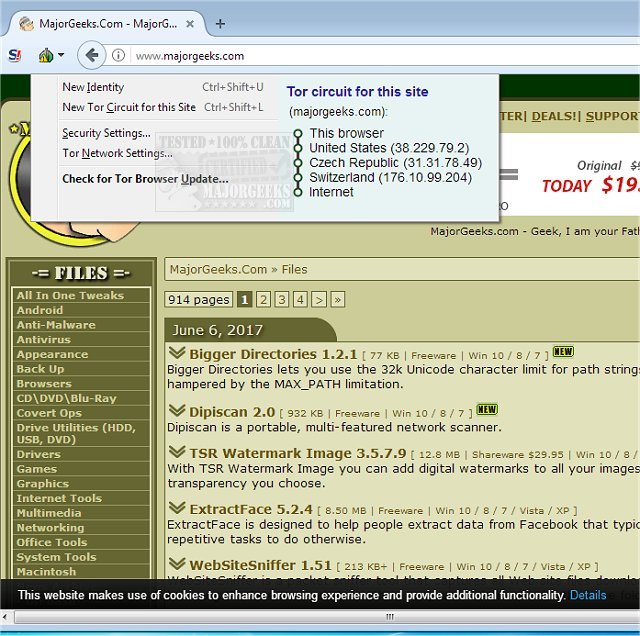Click the NoScript S! toolbar icon
The height and width of the screenshot is (636, 640).
tap(15, 55)
